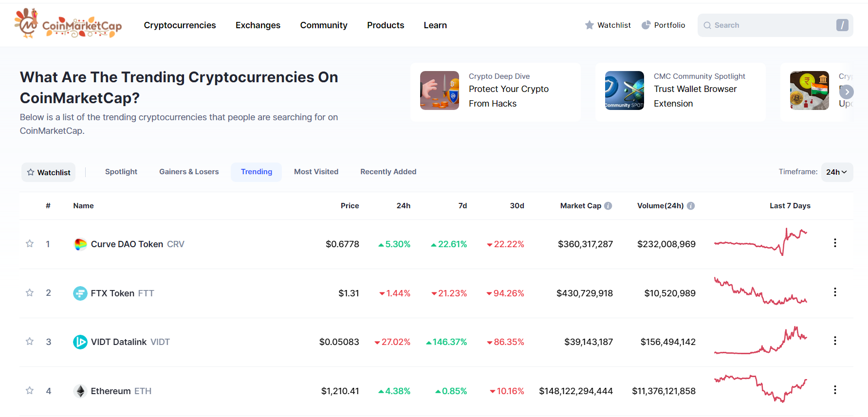The width and height of the screenshot is (868, 417).
Task: Click the Watchlist filter button
Action: (x=48, y=172)
